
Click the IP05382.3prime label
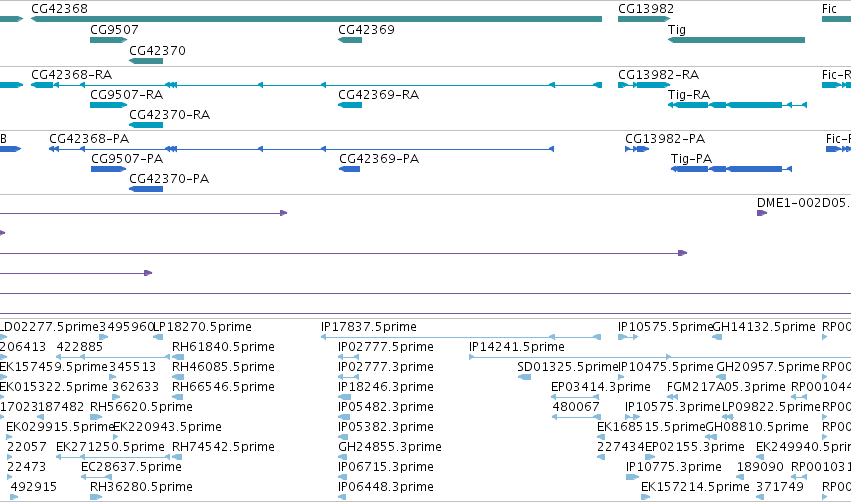[386, 427]
